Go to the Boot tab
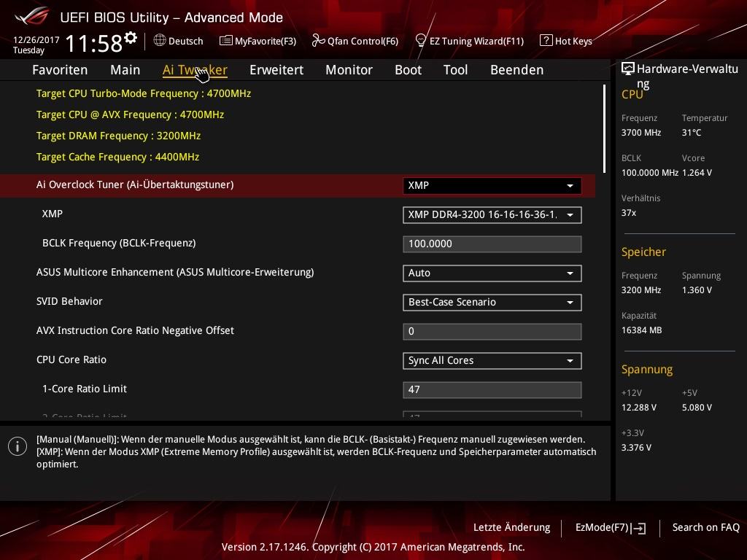 click(x=409, y=70)
